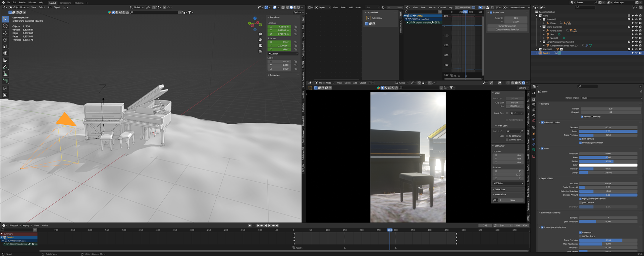The height and width of the screenshot is (256, 644).
Task: Hide CAM01 in the outliner
Action: coord(636,53)
